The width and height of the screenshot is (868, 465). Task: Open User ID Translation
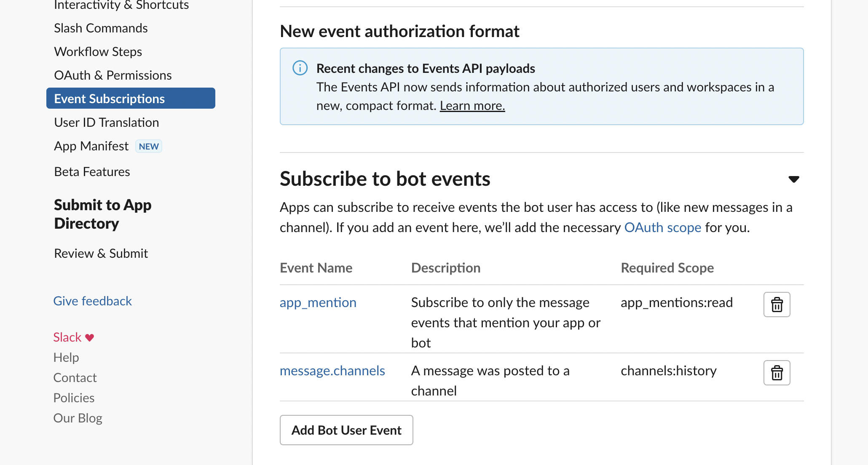click(107, 122)
